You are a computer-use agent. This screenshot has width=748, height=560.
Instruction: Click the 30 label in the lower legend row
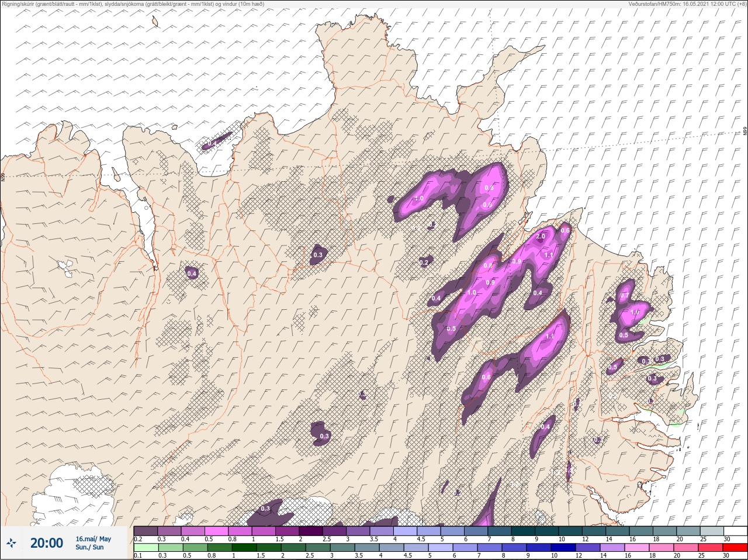coord(726,555)
